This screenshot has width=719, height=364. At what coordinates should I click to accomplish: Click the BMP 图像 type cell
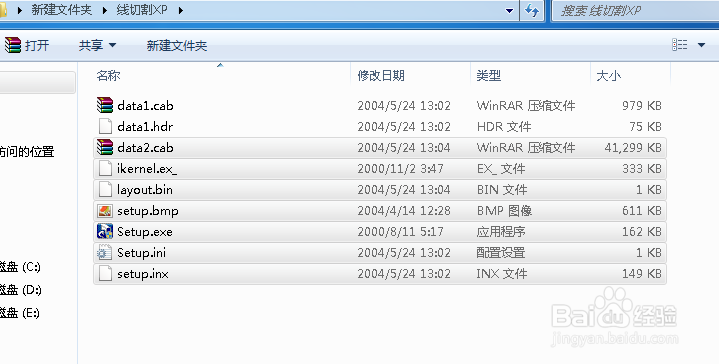pos(504,211)
